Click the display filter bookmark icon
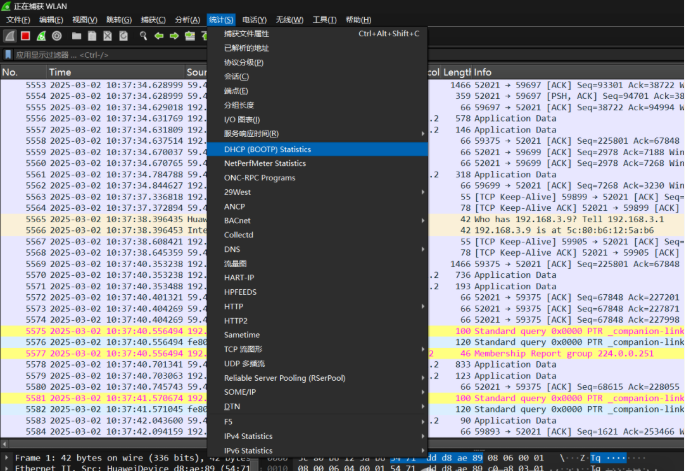The image size is (685, 471). coord(8,55)
